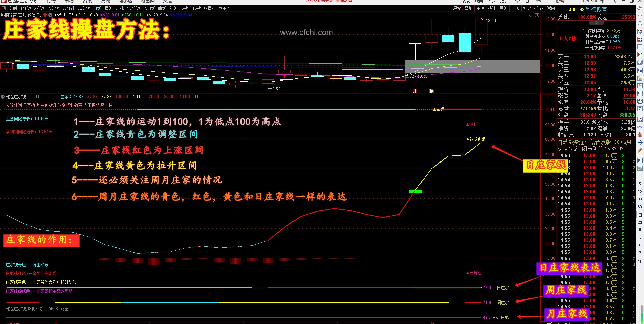
Task: Open the 复权 adjustment menu
Action: [x=457, y=8]
